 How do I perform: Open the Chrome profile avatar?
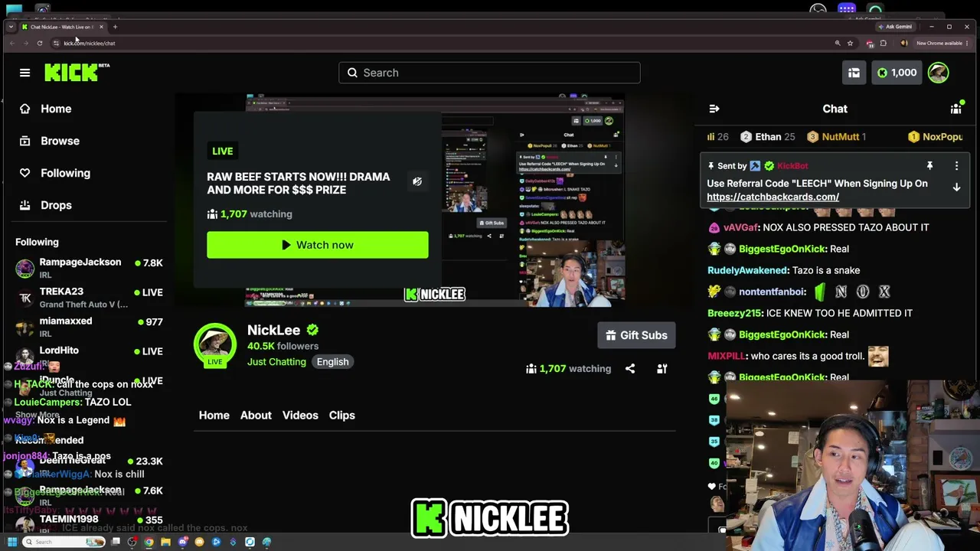click(903, 43)
